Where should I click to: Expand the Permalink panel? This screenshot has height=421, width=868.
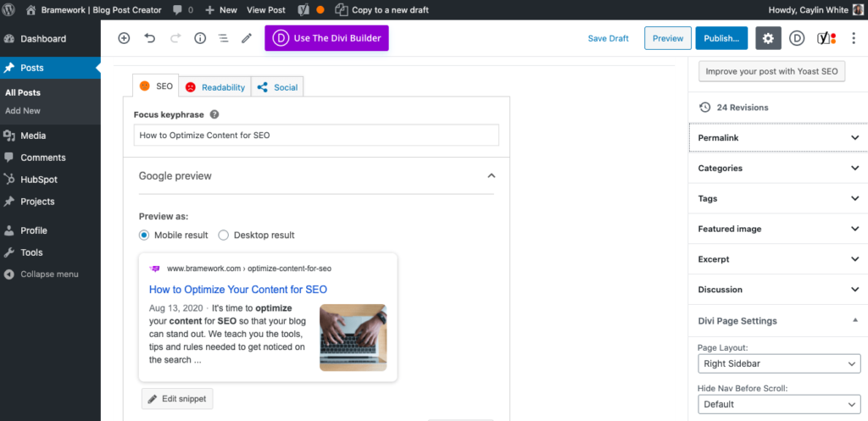point(778,138)
